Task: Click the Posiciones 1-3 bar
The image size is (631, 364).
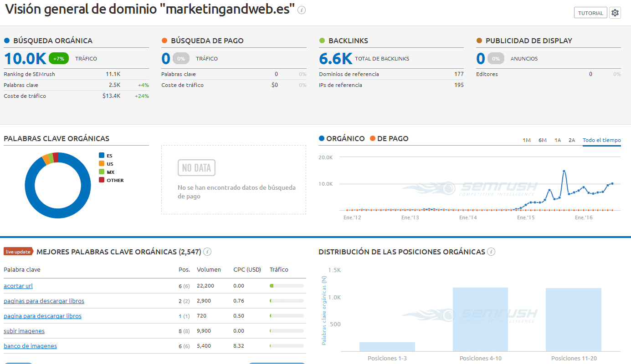Action: [x=387, y=347]
